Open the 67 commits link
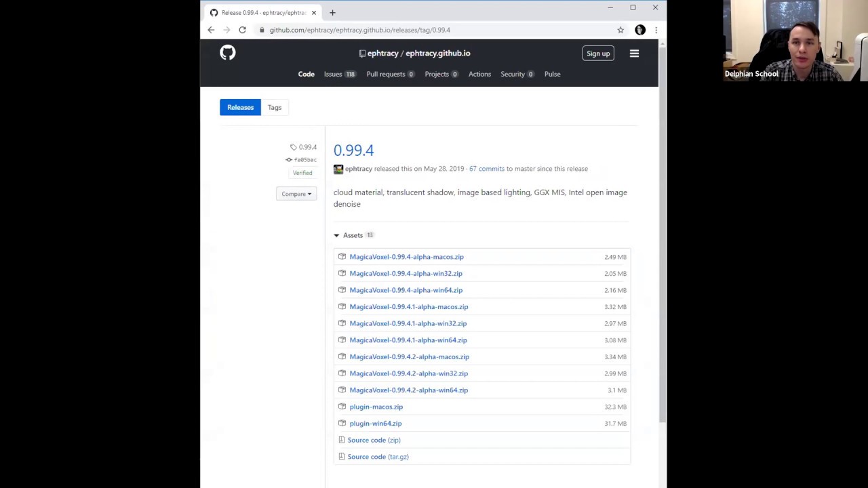The width and height of the screenshot is (868, 488). 487,169
